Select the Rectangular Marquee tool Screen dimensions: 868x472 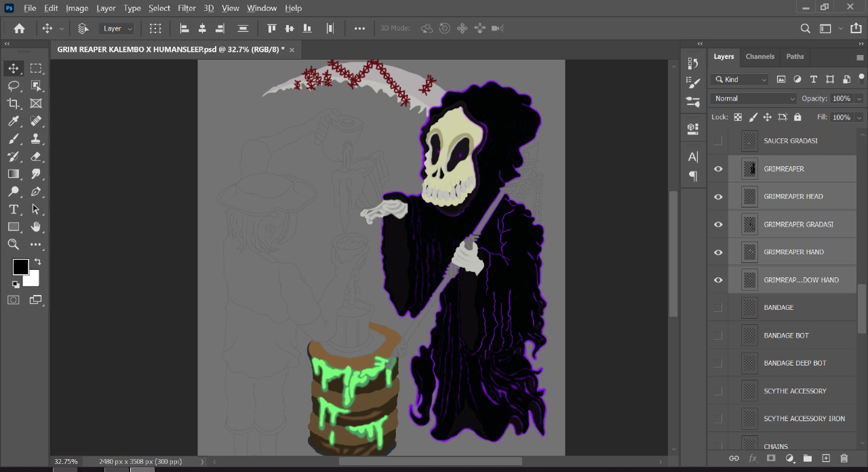36,68
